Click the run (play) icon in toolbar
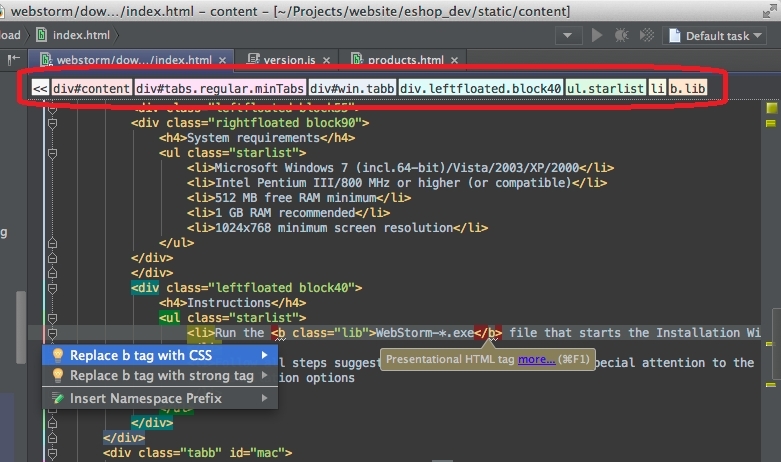This screenshot has width=781, height=462. click(597, 35)
